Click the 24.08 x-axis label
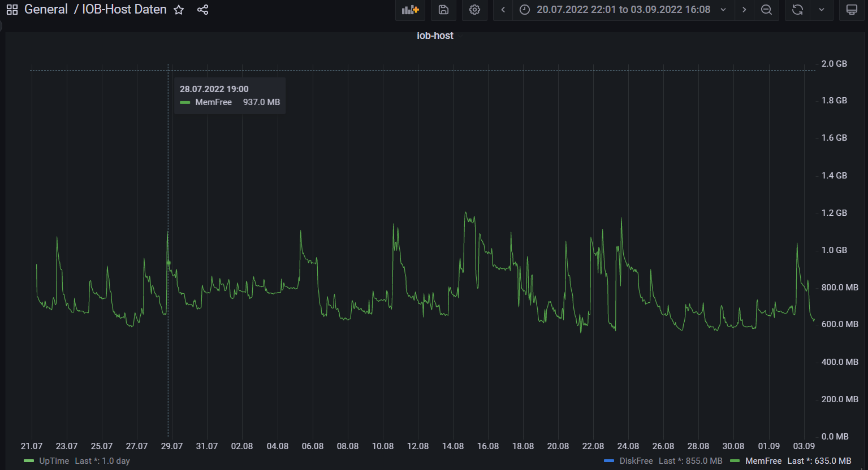The image size is (868, 470). pos(628,446)
